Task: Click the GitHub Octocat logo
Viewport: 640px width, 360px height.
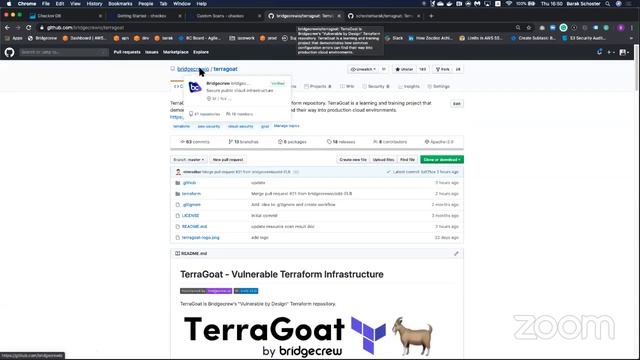Action: (x=9, y=52)
